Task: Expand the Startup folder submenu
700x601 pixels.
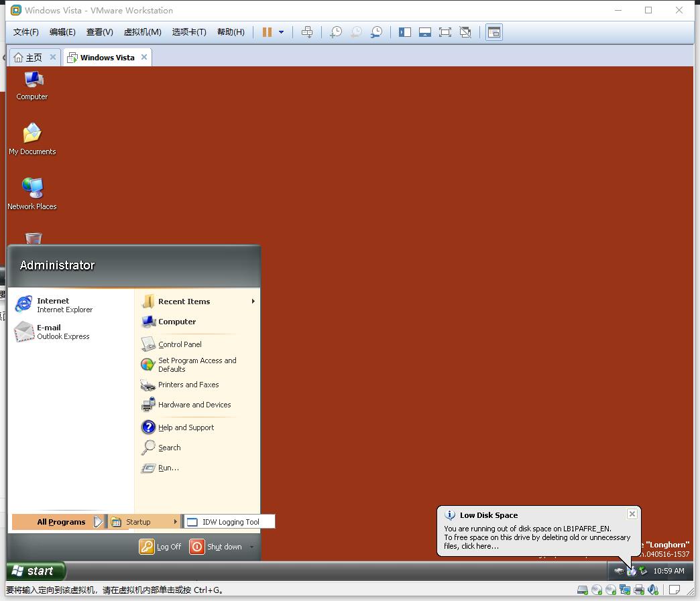Action: [x=144, y=521]
